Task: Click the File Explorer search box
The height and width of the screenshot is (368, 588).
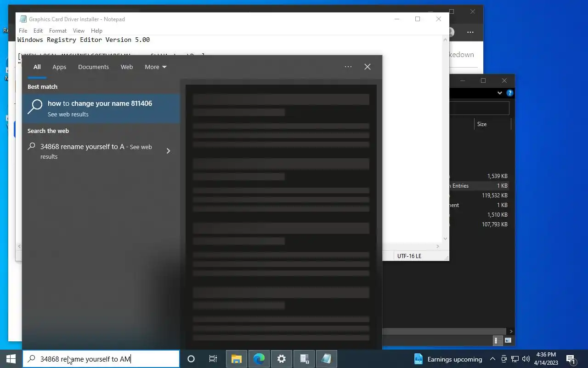Action: (479, 108)
